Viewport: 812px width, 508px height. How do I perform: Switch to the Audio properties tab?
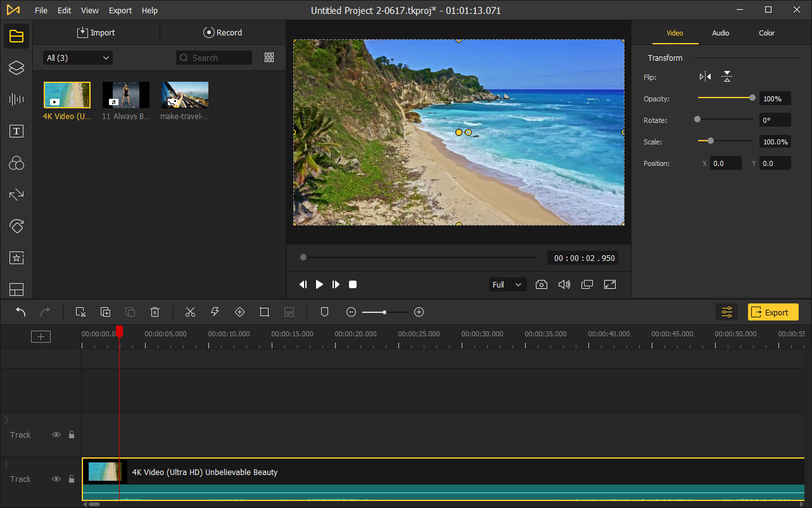[720, 33]
